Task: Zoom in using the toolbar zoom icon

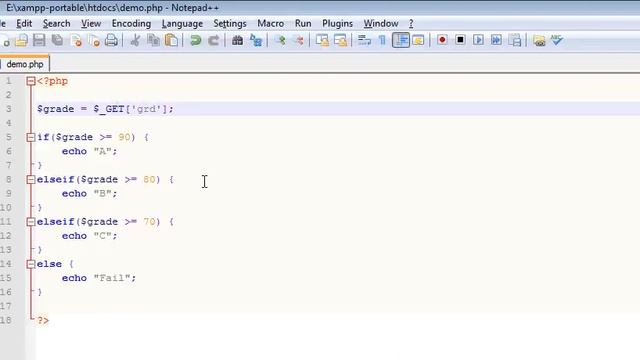Action: [280, 40]
